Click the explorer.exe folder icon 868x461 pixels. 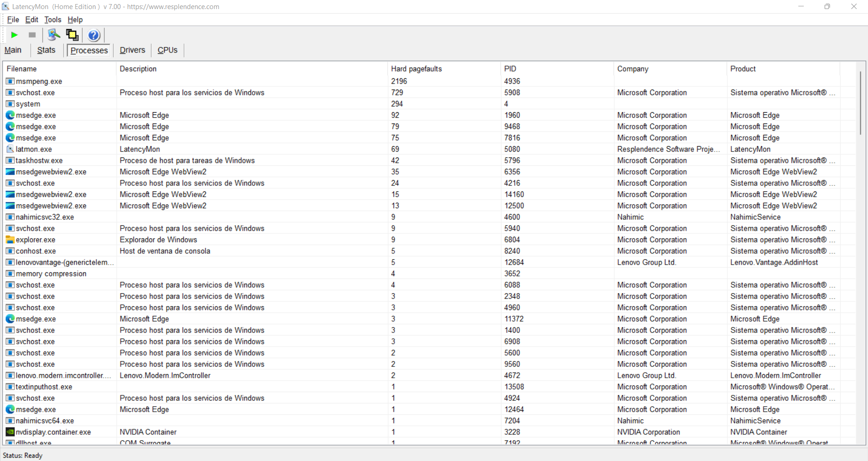10,240
